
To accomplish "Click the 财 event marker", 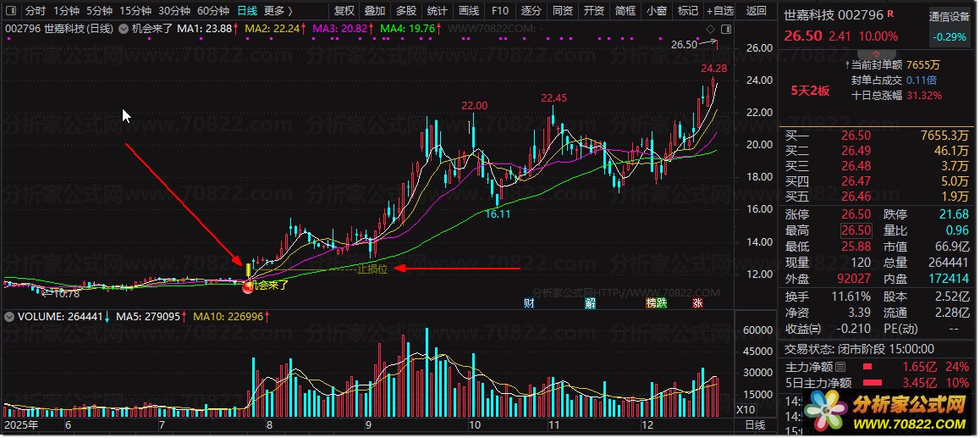I will pos(529,303).
